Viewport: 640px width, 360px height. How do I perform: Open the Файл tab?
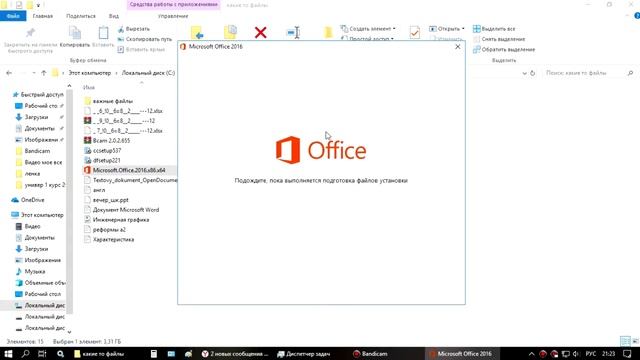pyautogui.click(x=13, y=16)
